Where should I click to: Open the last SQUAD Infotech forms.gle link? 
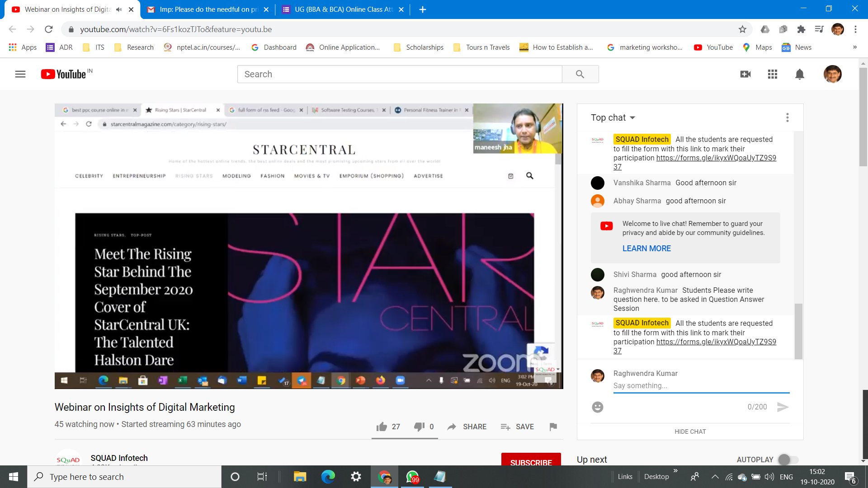coord(716,342)
